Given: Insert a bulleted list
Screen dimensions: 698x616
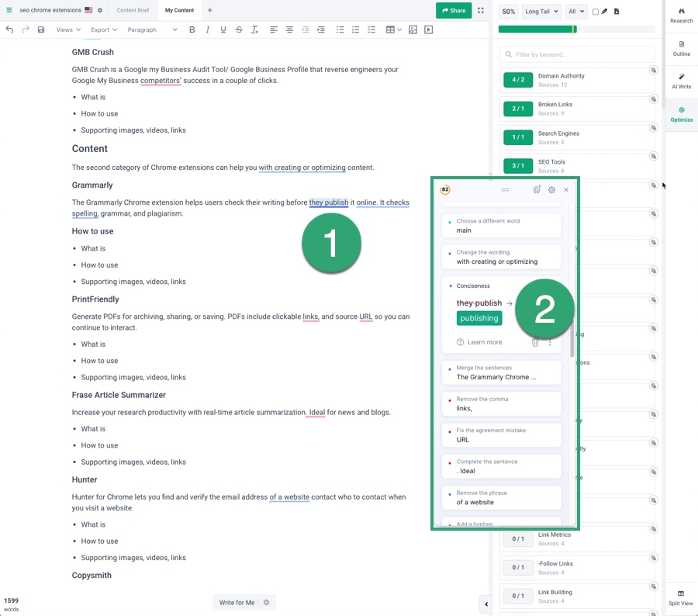Looking at the screenshot, I should [x=340, y=29].
